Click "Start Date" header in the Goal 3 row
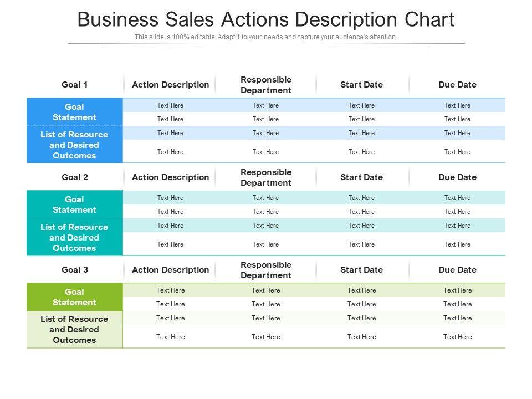532x399 pixels. point(362,270)
